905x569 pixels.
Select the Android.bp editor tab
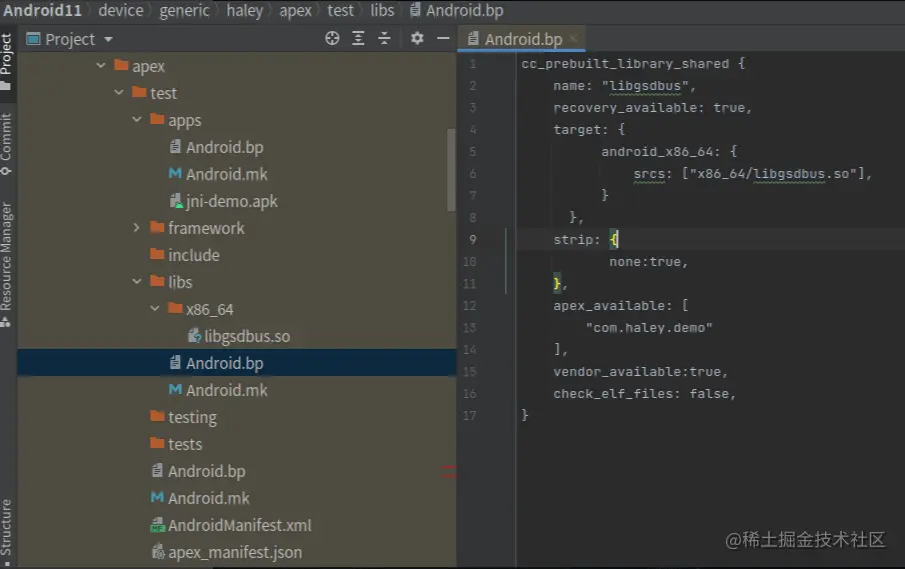[x=522, y=39]
